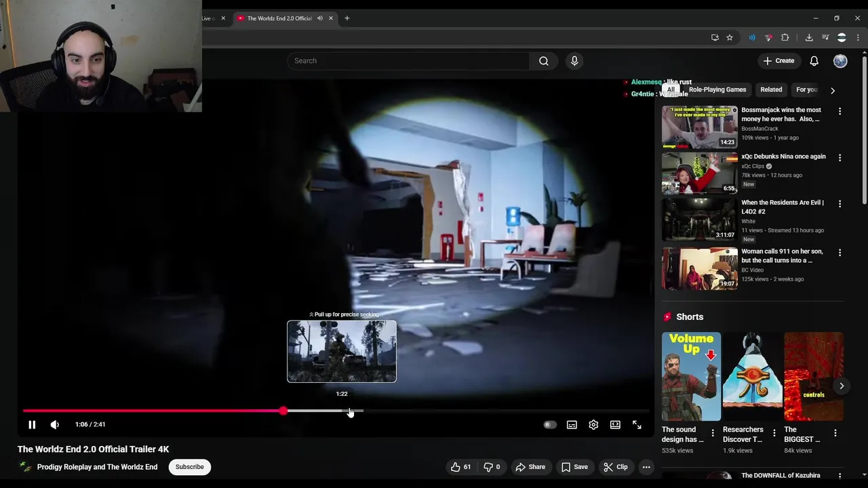Select the For you chip
The width and height of the screenshot is (868, 488).
pos(806,89)
